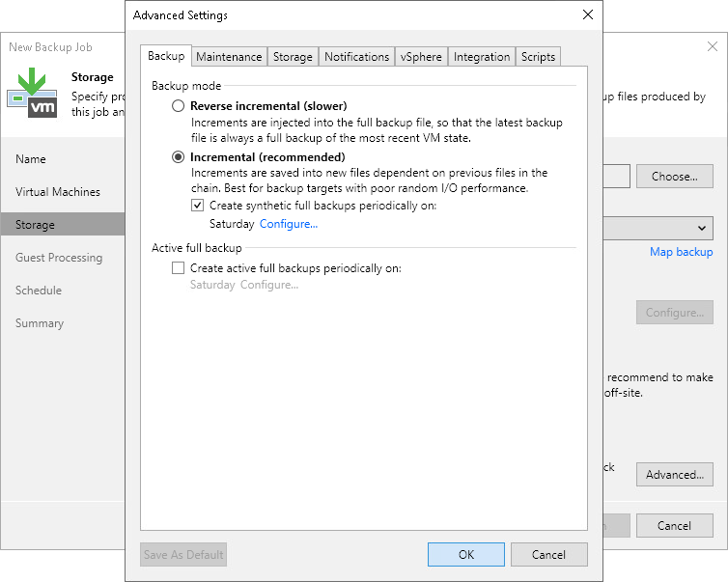Click Save As Default button

(x=183, y=555)
